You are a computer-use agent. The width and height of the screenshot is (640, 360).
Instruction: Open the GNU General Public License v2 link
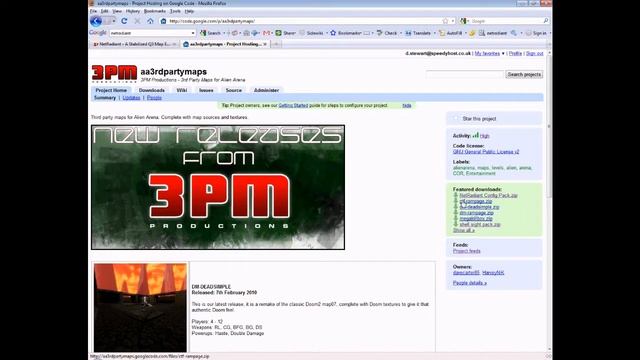(x=486, y=152)
